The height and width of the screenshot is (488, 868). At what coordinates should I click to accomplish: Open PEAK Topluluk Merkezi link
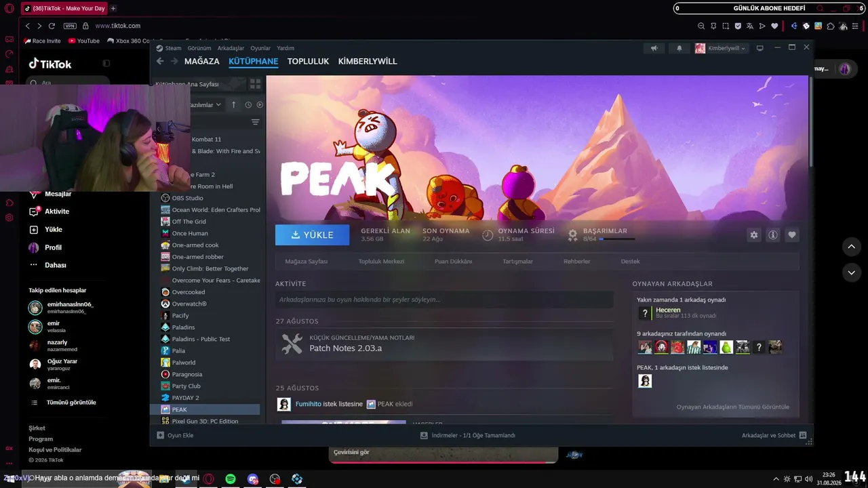pyautogui.click(x=381, y=262)
